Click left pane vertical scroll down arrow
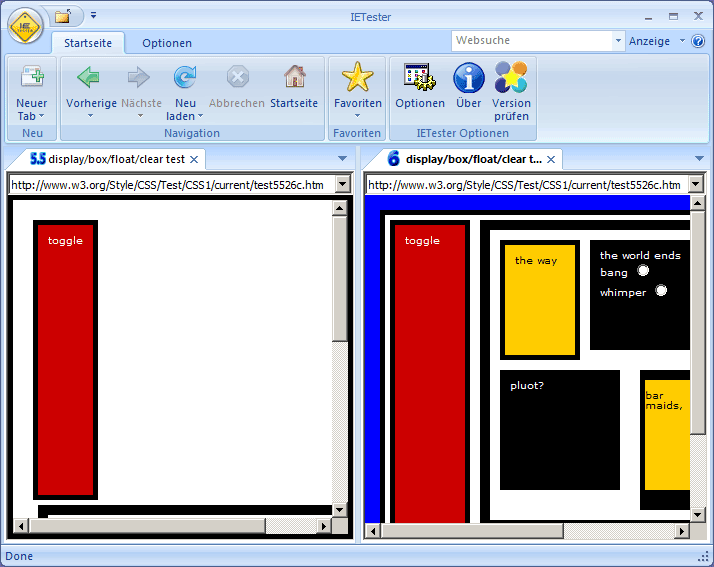Image resolution: width=714 pixels, height=567 pixels. [x=339, y=509]
